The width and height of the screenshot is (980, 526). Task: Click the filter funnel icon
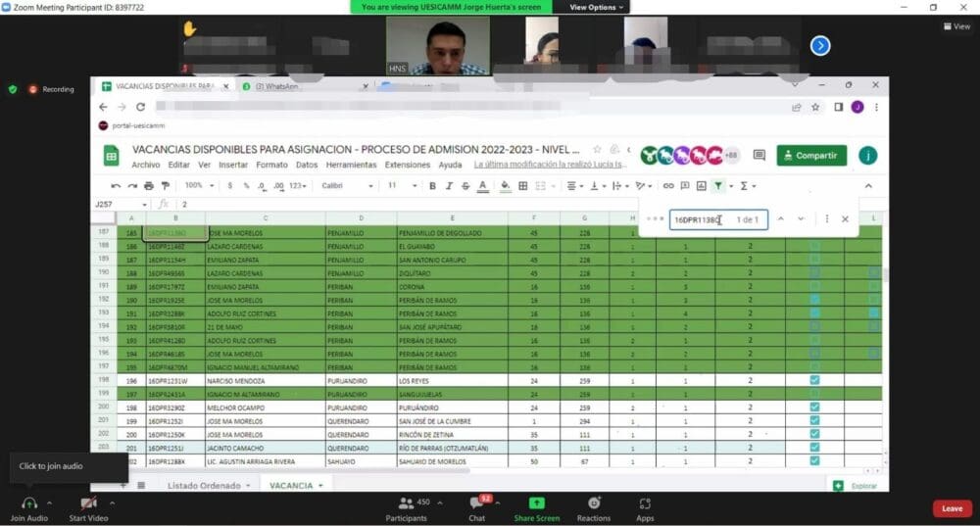tap(718, 185)
